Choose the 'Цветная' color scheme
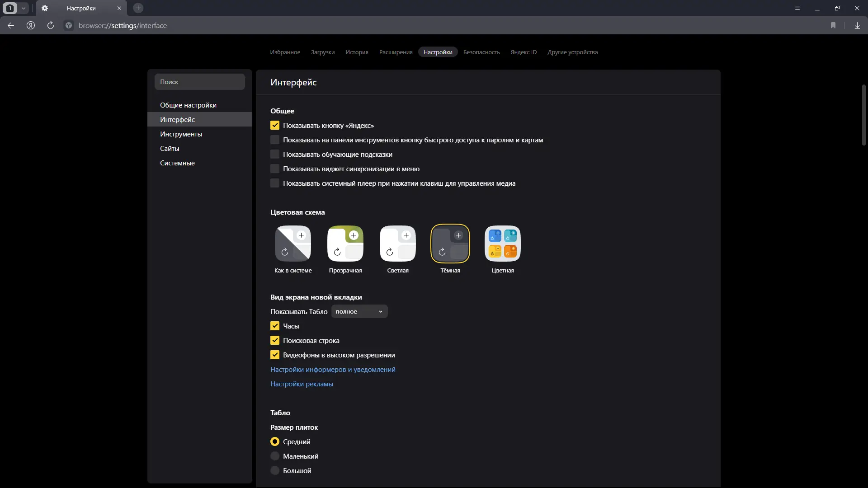The image size is (868, 488). tap(503, 244)
